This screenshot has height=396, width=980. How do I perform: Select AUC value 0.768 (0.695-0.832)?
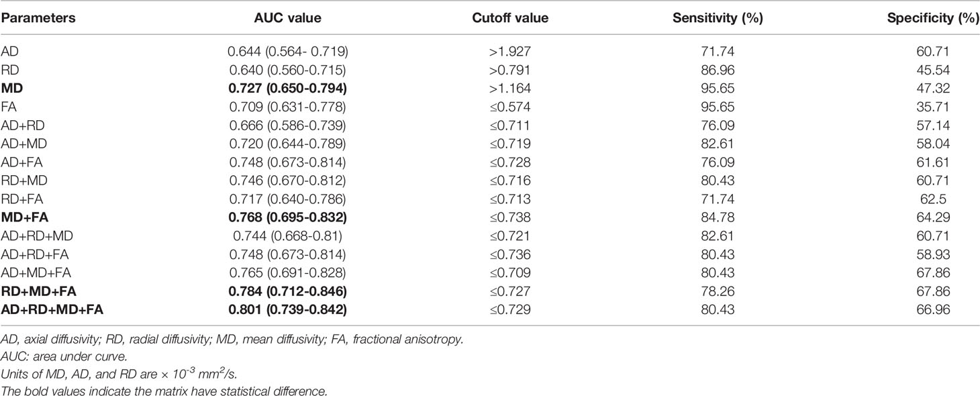[x=288, y=217]
